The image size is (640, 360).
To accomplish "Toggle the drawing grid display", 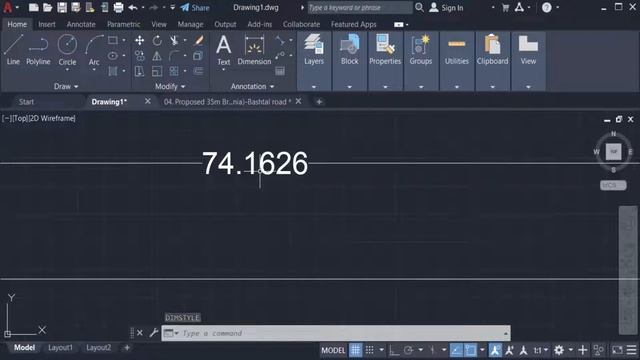I will 356,350.
